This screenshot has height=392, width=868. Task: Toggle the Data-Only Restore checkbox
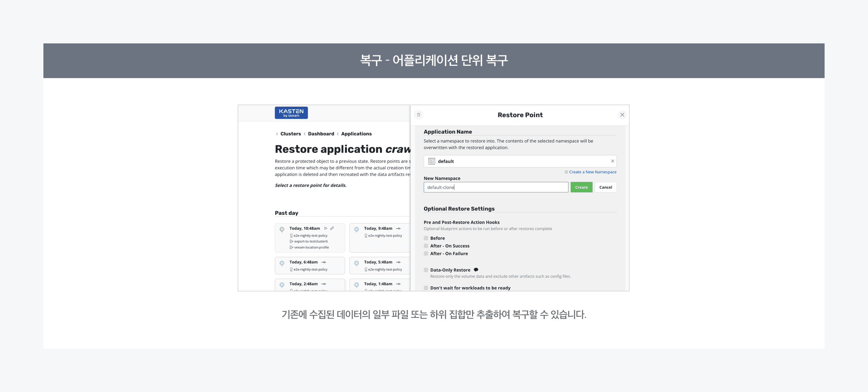[426, 270]
